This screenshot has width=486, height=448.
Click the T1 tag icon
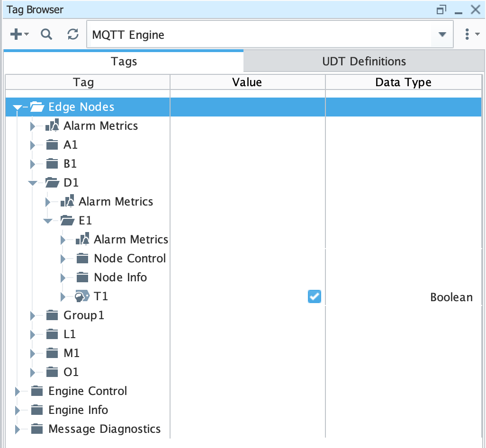click(x=82, y=297)
